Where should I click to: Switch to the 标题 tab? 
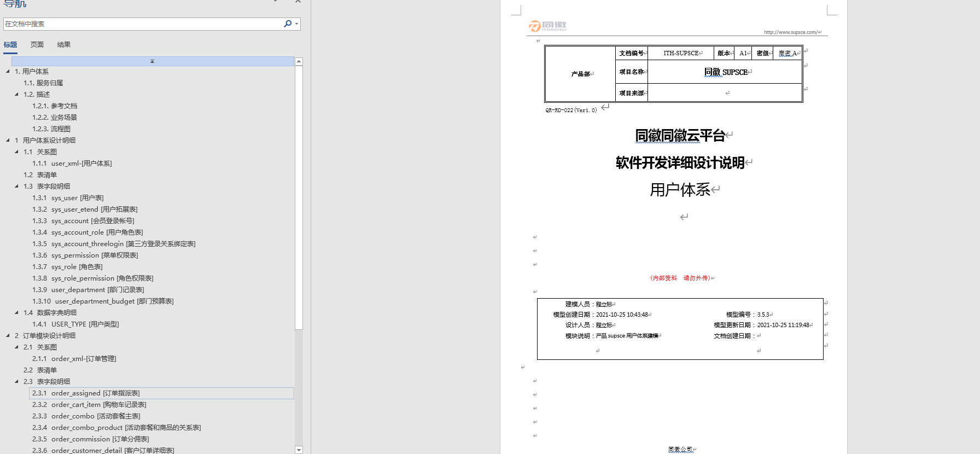click(10, 45)
